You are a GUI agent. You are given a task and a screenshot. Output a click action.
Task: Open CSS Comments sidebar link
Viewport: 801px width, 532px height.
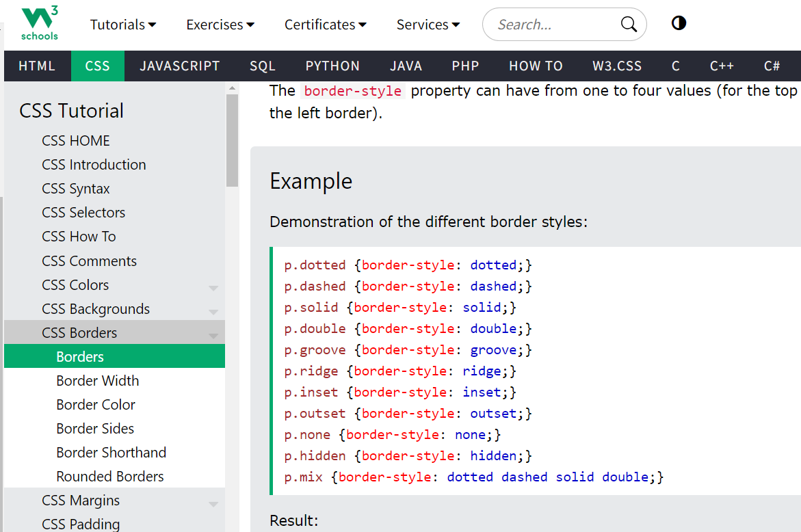(x=114, y=261)
